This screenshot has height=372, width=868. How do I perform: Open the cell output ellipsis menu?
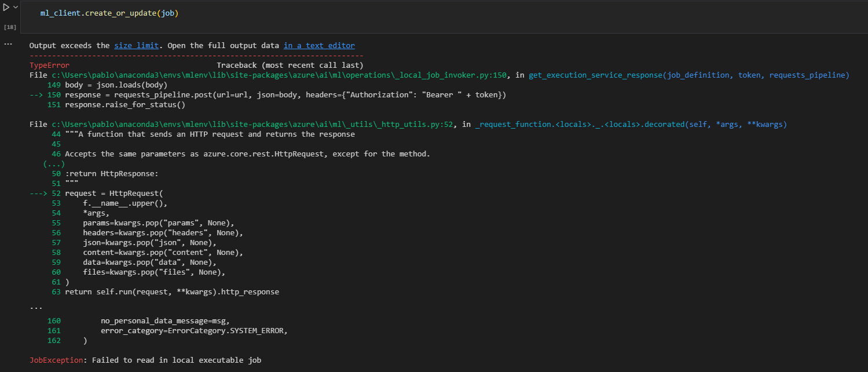coord(8,44)
